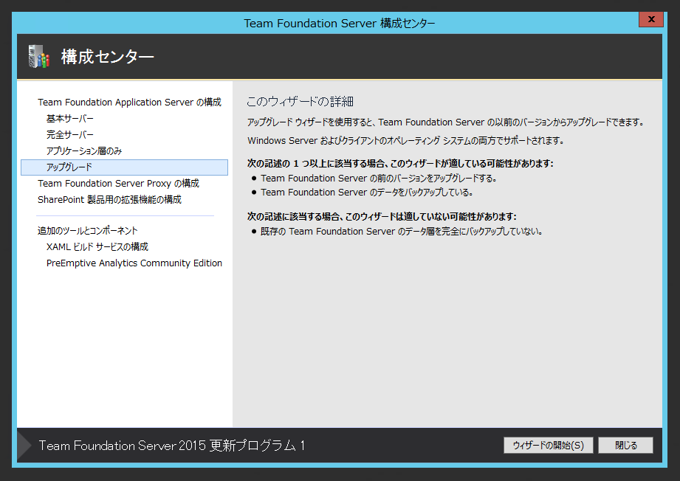Screen dimensions: 680x481
Task: Click Team Foundation Server 2015 更新プログラム 1 label
Action: tap(172, 445)
